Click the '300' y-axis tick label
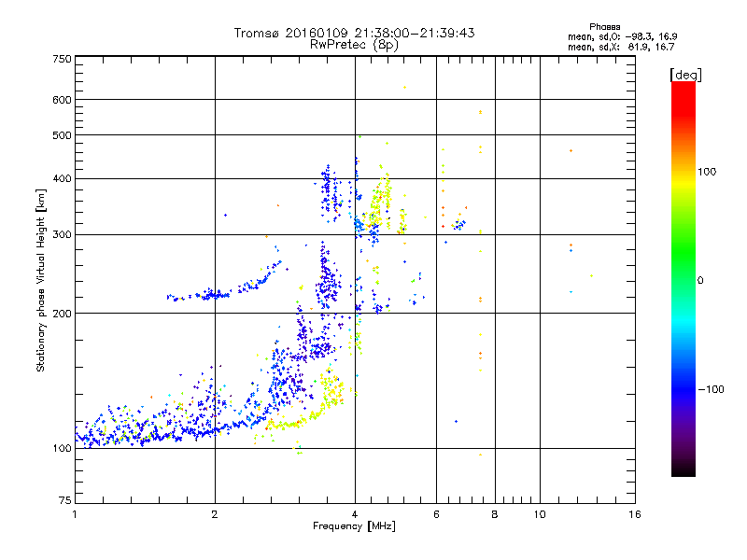This screenshot has width=747, height=560. click(62, 235)
